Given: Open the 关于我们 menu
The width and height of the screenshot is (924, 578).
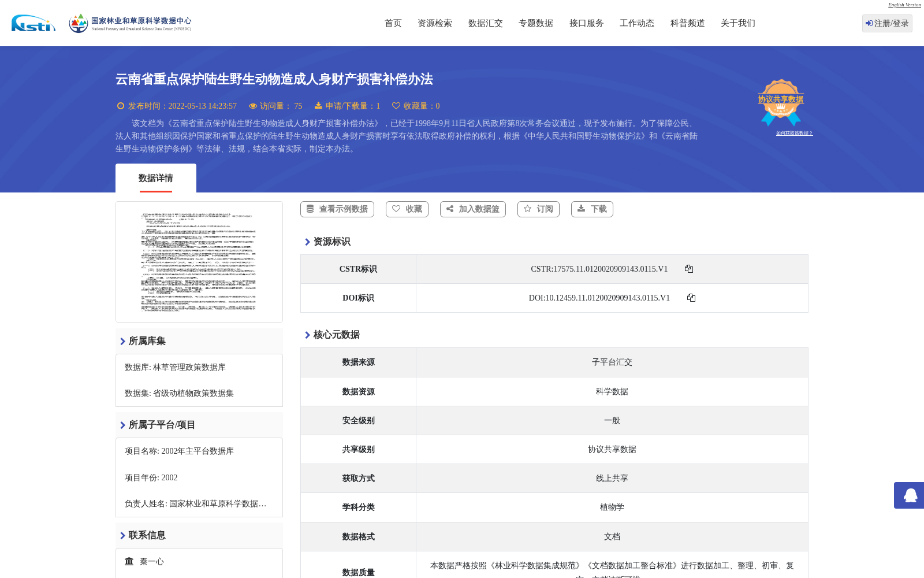Looking at the screenshot, I should pos(738,23).
